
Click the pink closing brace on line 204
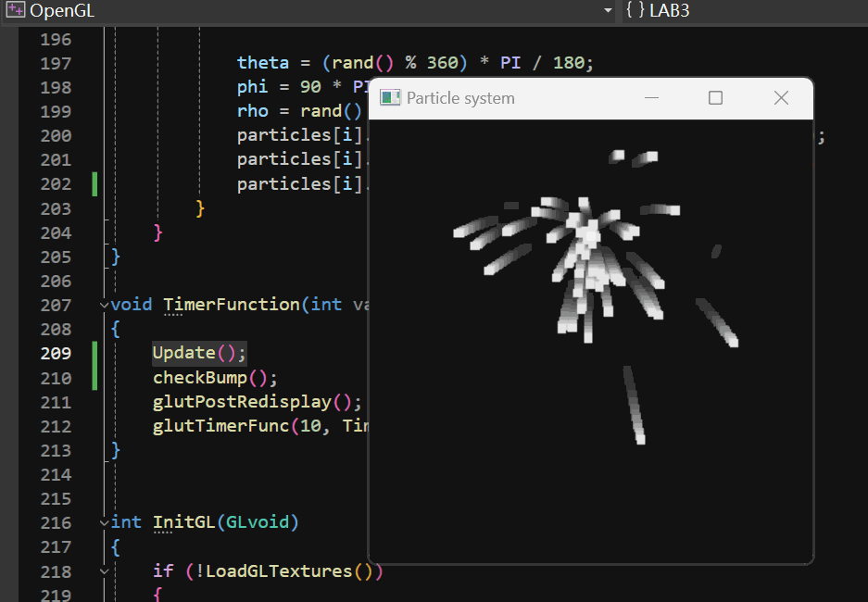[157, 232]
